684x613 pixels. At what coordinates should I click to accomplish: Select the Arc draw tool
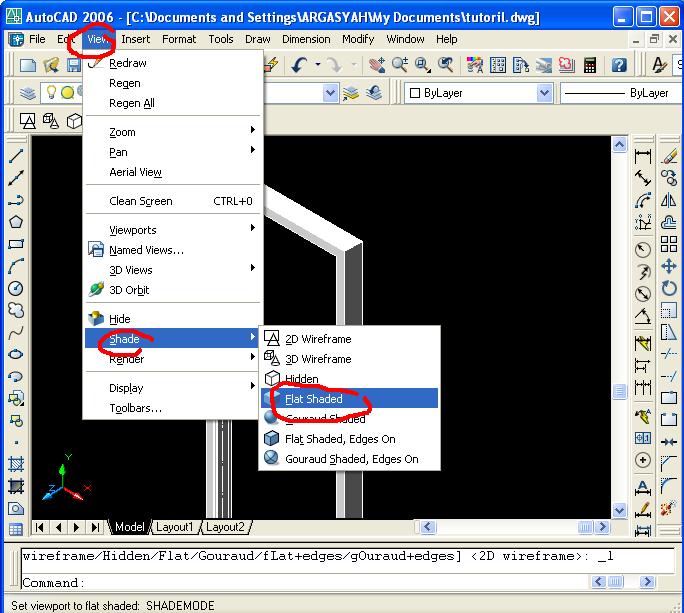[16, 266]
